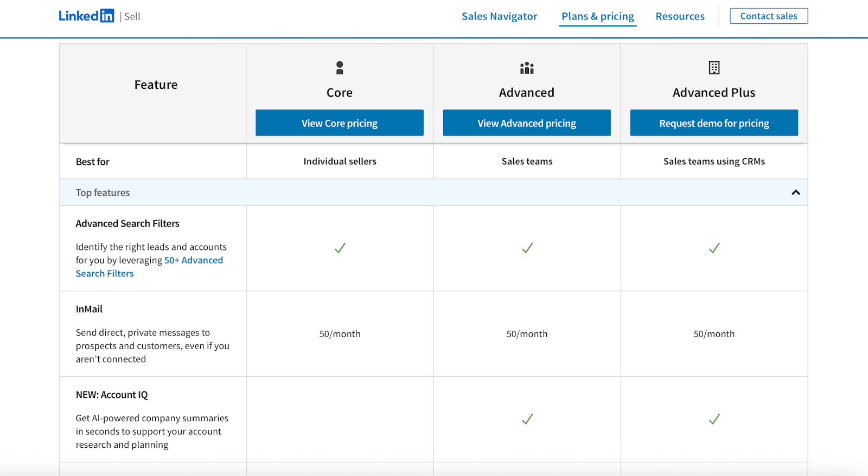
Task: Open the Sales Navigator menu item
Action: click(x=499, y=16)
